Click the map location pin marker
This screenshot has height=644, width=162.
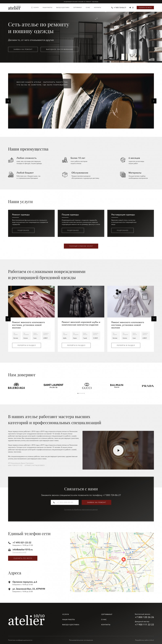pyautogui.click(x=123, y=559)
